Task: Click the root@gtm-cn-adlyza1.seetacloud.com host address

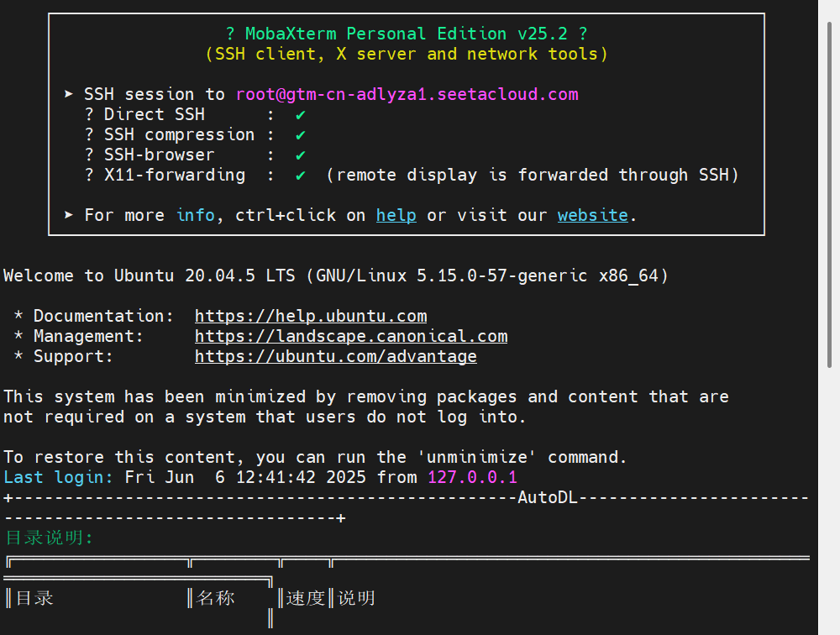Action: click(407, 94)
